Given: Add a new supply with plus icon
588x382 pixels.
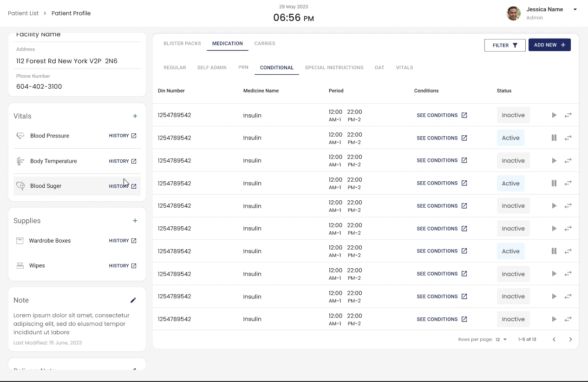Looking at the screenshot, I should click(x=135, y=221).
